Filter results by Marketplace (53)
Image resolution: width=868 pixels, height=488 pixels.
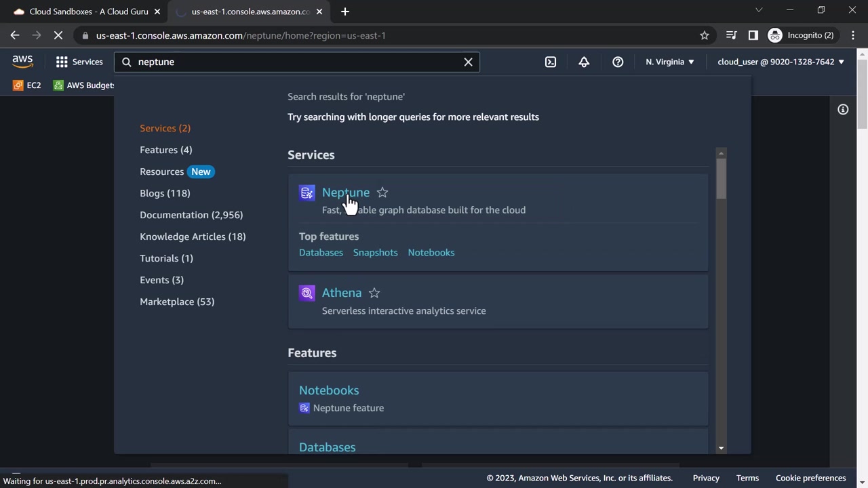(177, 302)
